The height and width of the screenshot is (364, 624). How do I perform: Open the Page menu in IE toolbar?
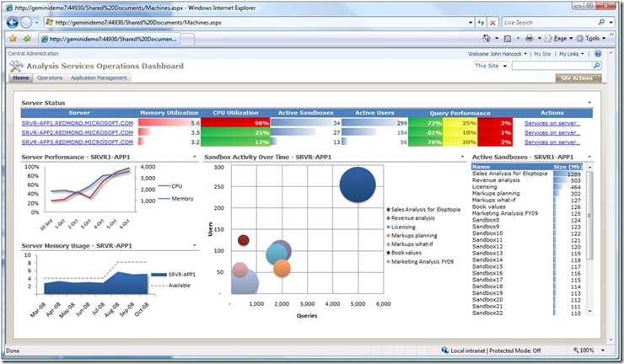pos(558,38)
